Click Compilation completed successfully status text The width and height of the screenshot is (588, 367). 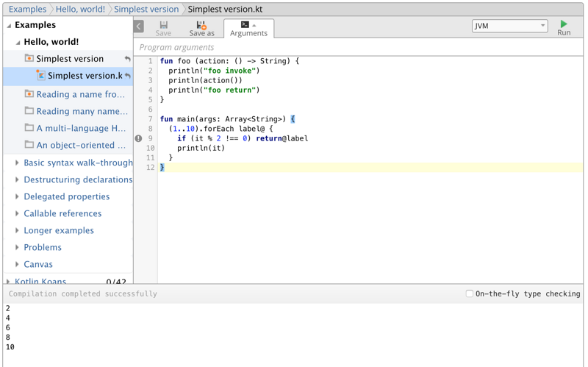coord(83,293)
